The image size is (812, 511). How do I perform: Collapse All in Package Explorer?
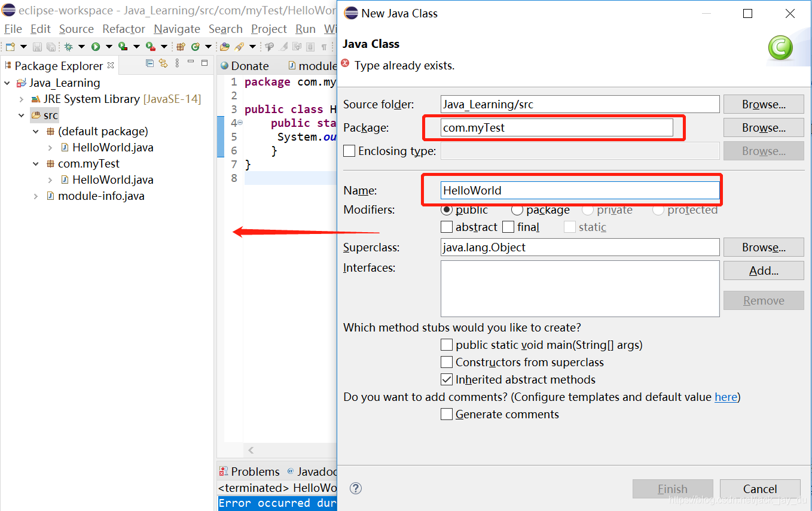click(149, 63)
